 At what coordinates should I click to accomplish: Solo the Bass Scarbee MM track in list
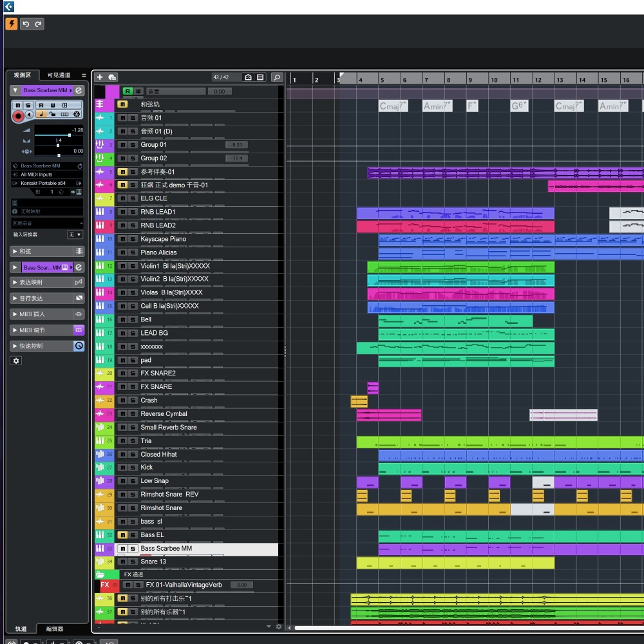[133, 548]
